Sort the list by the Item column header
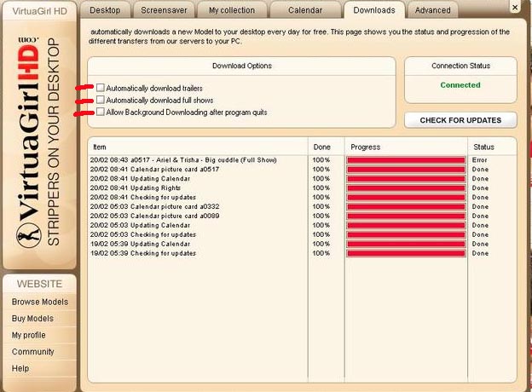Viewport: 532px width, 392px height. 100,147
